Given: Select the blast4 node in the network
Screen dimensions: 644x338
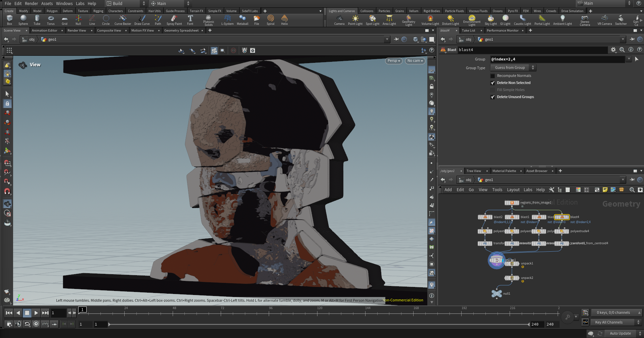Looking at the screenshot, I should (562, 217).
